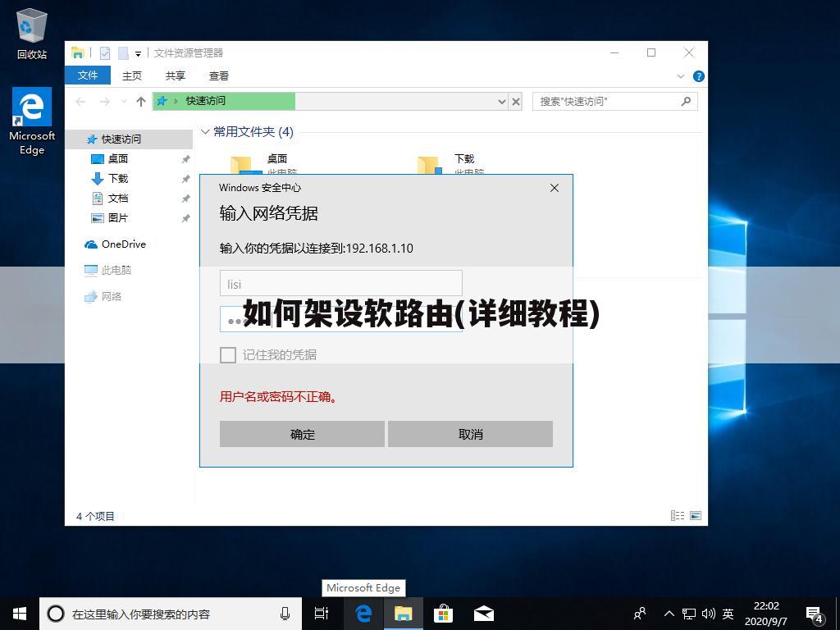Collapse the 常用文件夹 section

[x=205, y=131]
